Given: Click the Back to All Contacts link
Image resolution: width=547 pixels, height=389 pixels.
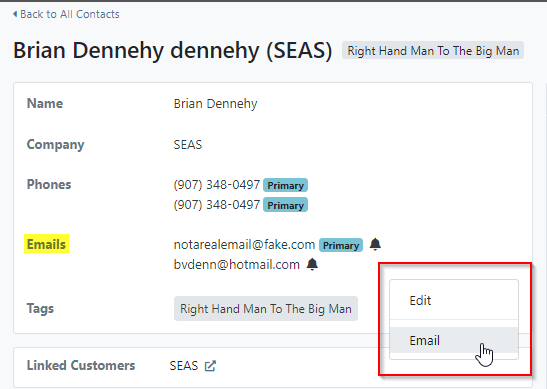Looking at the screenshot, I should tap(66, 14).
